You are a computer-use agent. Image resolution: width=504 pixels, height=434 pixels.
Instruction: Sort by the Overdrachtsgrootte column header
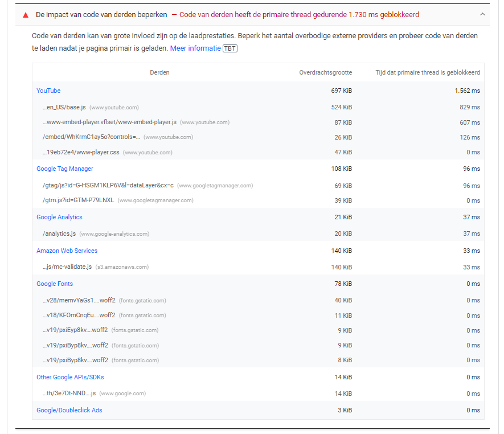[x=325, y=72]
